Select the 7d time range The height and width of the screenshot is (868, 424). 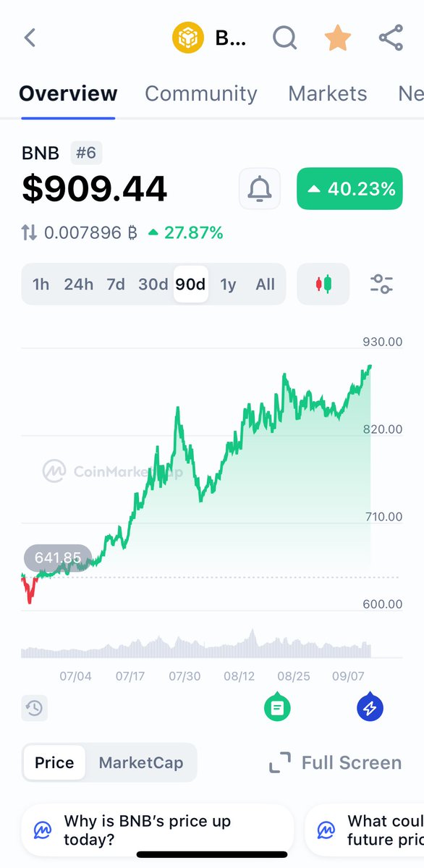coord(116,285)
